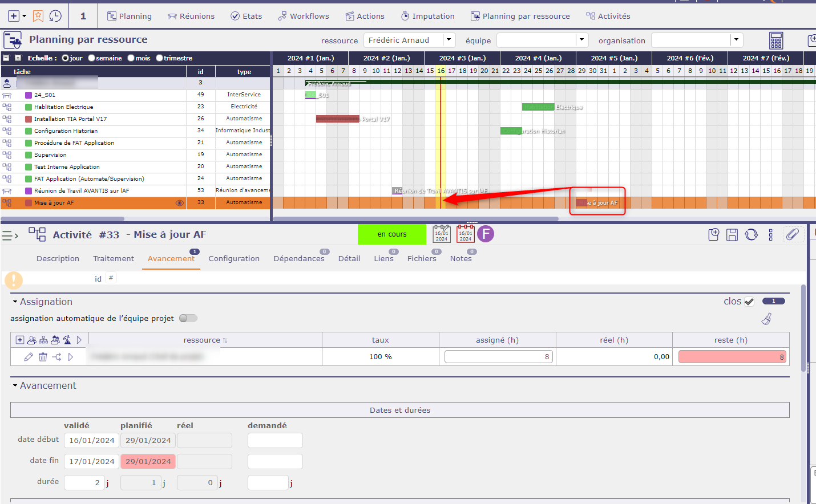Click the pencil edit assignment icon
Viewport: 816px width, 504px height.
pos(29,357)
